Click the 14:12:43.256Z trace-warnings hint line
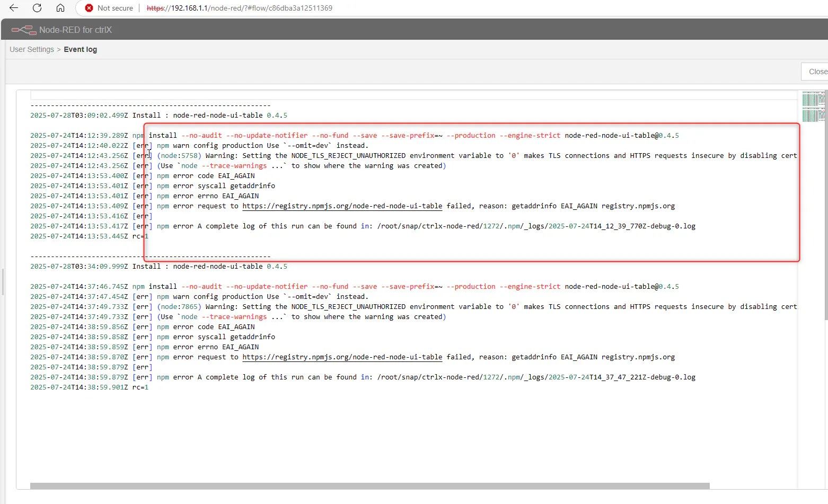828x504 pixels. [238, 166]
